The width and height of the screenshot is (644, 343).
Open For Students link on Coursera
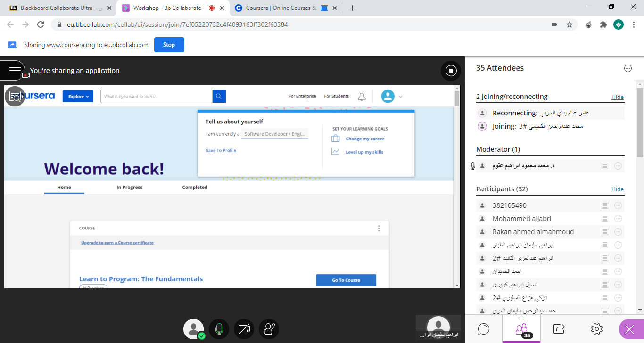tap(337, 96)
